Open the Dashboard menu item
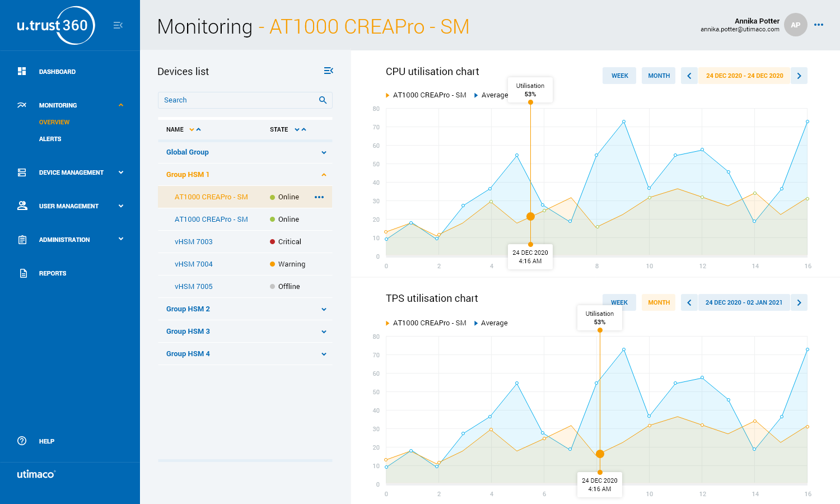 pyautogui.click(x=57, y=72)
